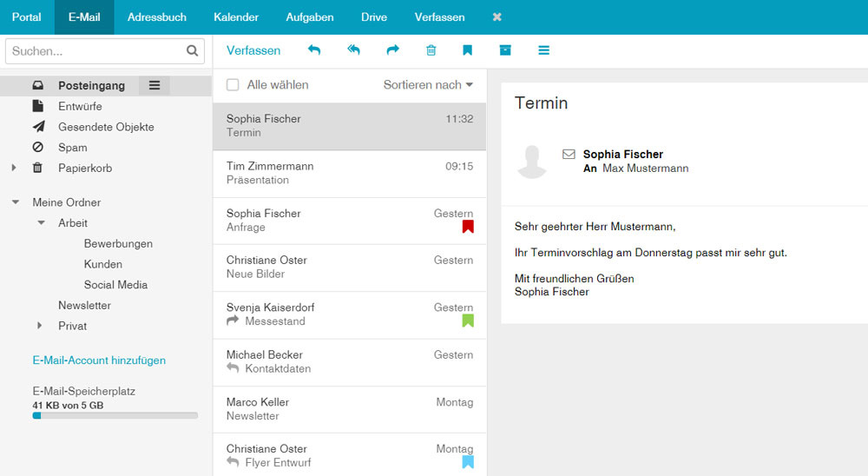Screen dimensions: 868x476
Task: Flag the email with the toolbar bookmark icon
Action: [467, 50]
